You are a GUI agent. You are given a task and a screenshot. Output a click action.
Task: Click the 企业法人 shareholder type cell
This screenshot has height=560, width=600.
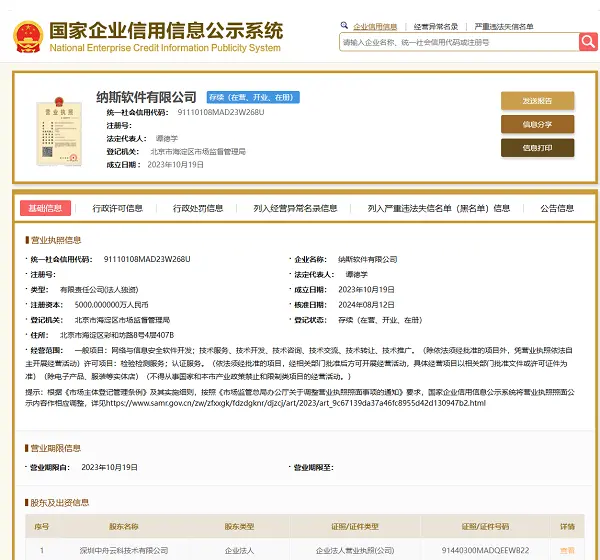239,550
